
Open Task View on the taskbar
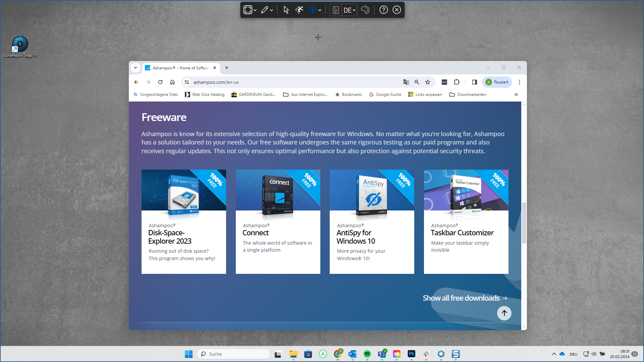pyautogui.click(x=278, y=354)
